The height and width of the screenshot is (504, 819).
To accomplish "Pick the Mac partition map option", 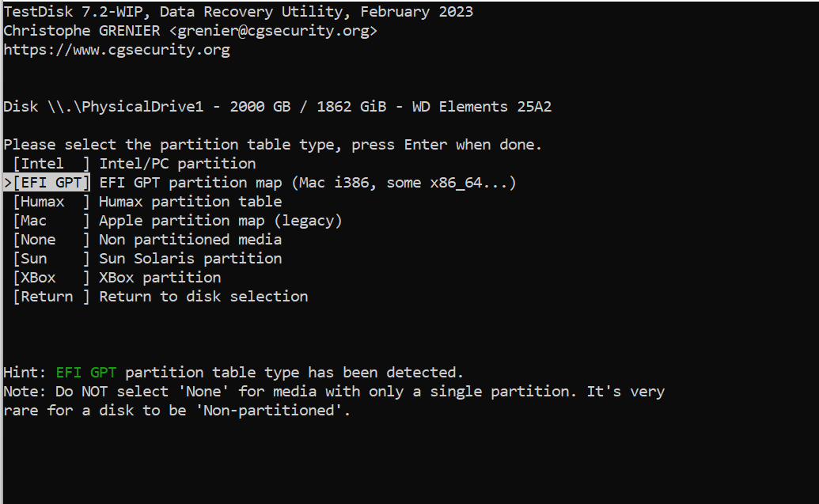I will click(51, 221).
